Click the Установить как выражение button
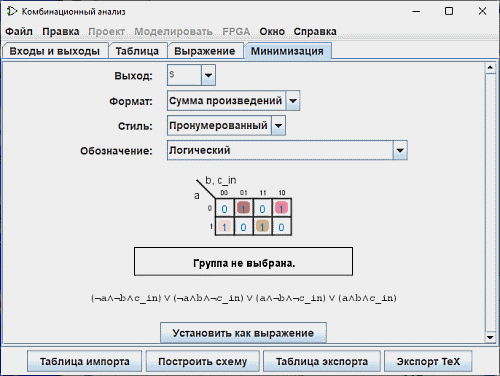 [x=243, y=333]
